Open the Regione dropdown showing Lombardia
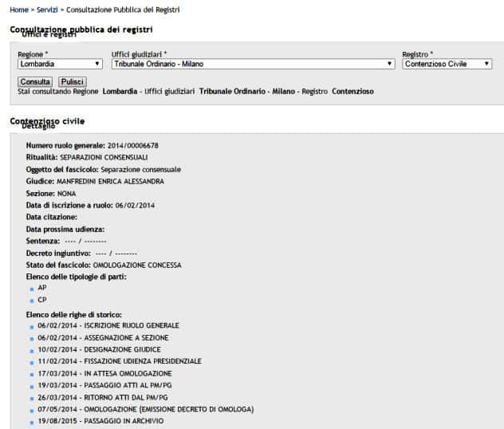The width and height of the screenshot is (504, 429). (x=60, y=64)
